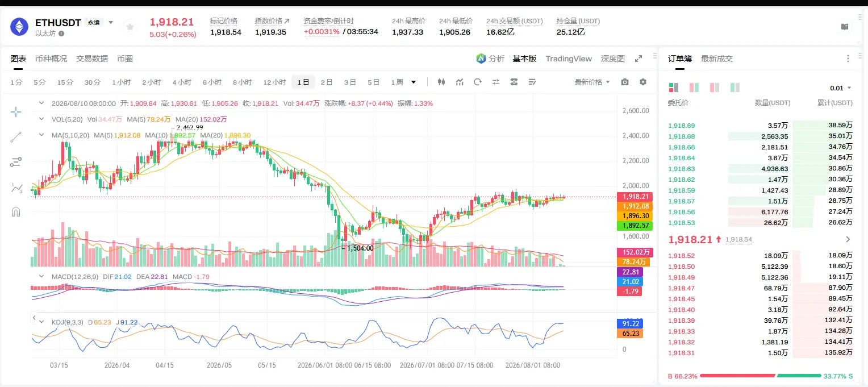Open the ETHUSDT pair selector dropdown arrow
The height and width of the screenshot is (387, 868).
point(111,23)
